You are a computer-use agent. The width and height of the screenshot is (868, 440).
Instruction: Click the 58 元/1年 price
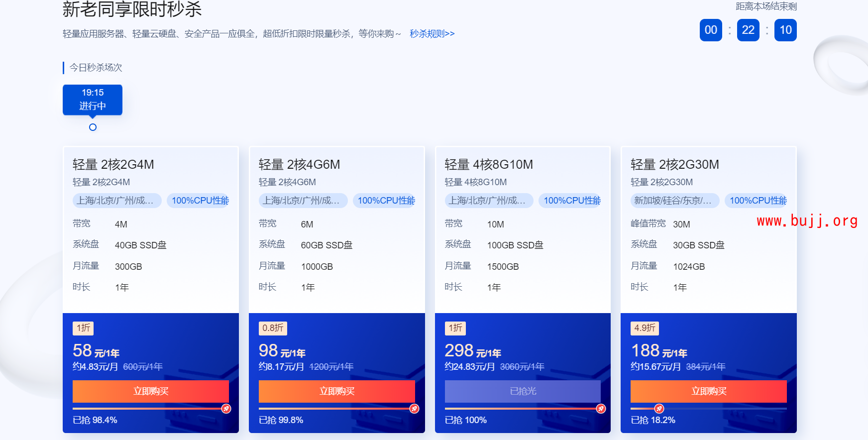click(x=96, y=351)
